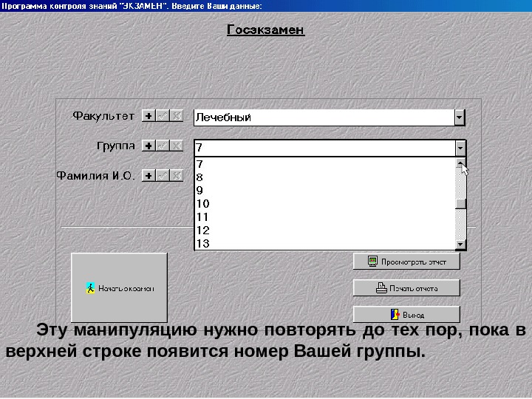The height and width of the screenshot is (399, 532).
Task: Click the Выход button to exit
Action: coord(406,315)
